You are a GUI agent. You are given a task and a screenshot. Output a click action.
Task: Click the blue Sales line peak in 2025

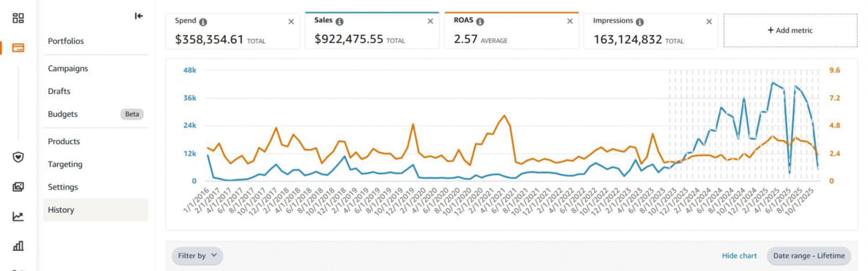click(773, 83)
